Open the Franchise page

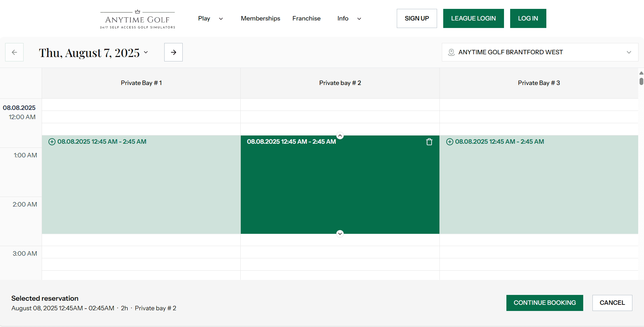pyautogui.click(x=306, y=18)
